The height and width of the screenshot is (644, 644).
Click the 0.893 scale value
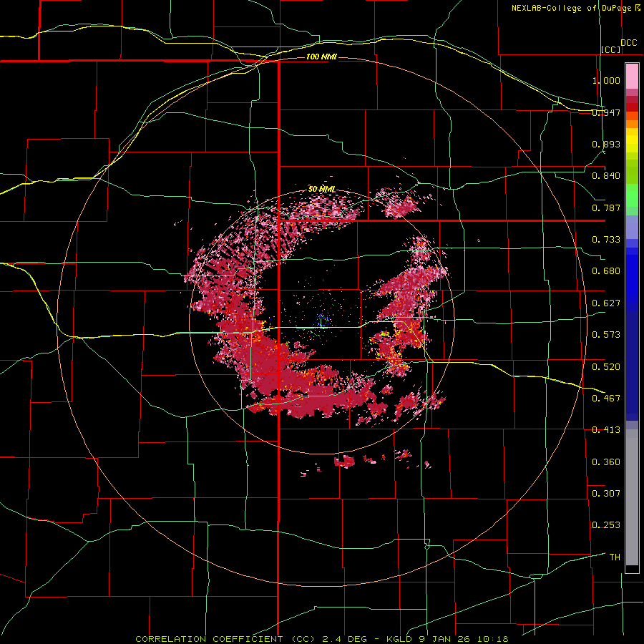[606, 144]
